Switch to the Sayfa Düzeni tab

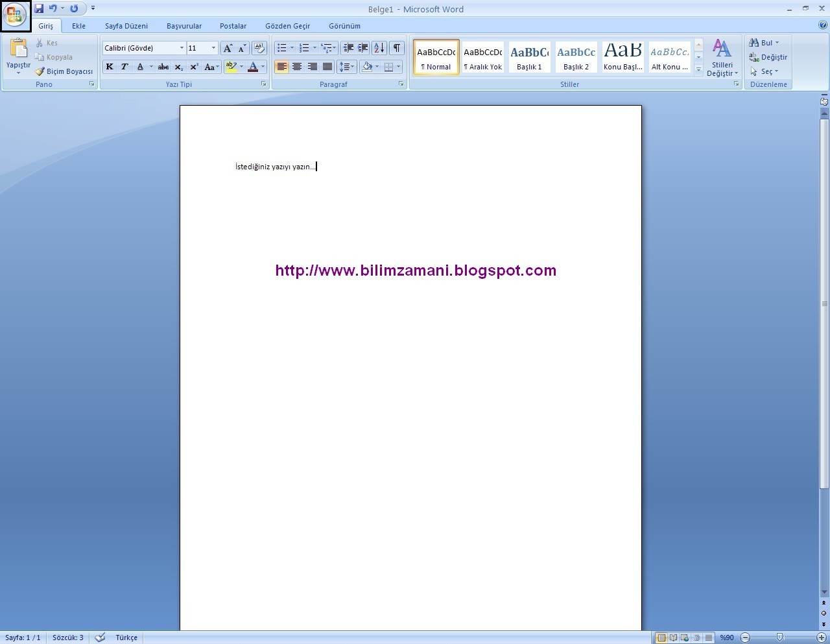(x=126, y=26)
